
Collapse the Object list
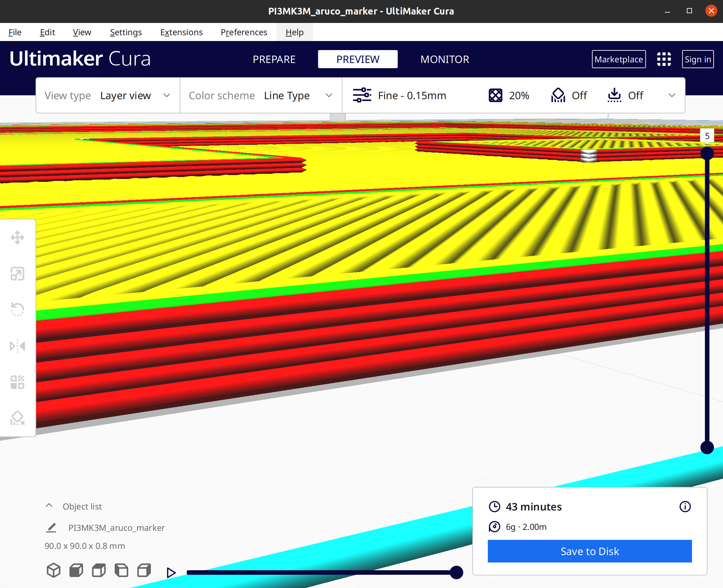tap(49, 506)
